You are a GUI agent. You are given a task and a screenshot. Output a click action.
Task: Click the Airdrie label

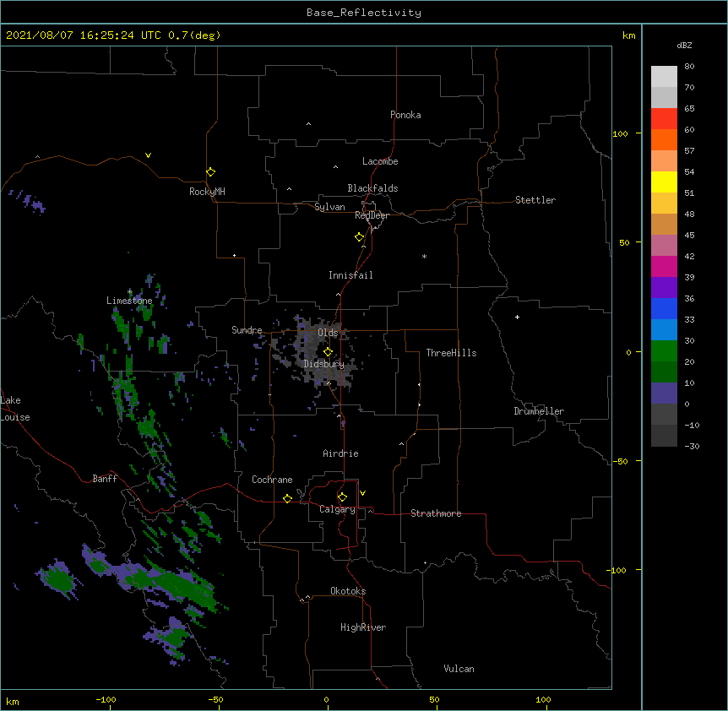pyautogui.click(x=341, y=453)
